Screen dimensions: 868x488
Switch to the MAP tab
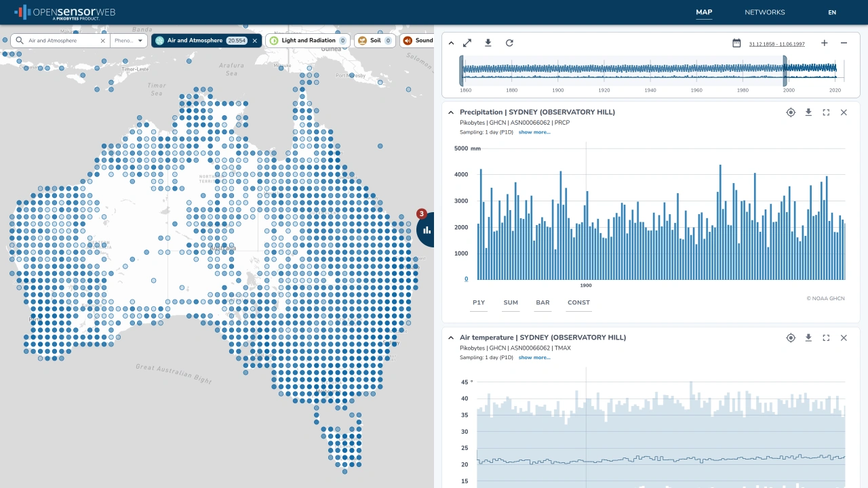click(704, 12)
